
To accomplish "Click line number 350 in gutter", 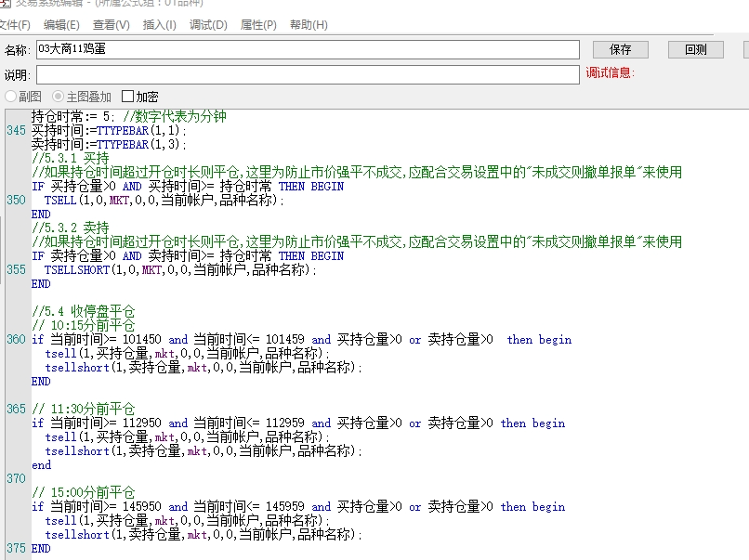I will (x=16, y=200).
